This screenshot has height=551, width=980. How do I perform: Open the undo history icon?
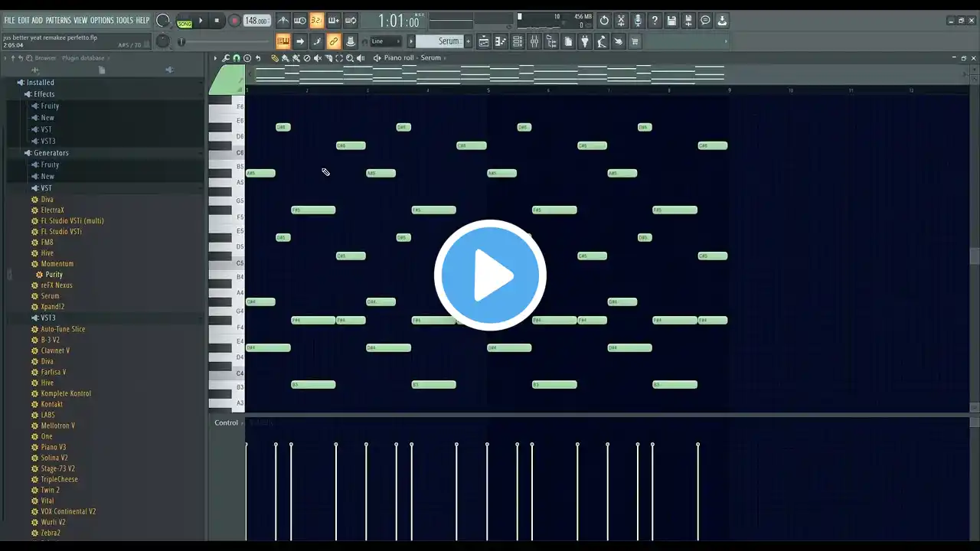pyautogui.click(x=604, y=21)
